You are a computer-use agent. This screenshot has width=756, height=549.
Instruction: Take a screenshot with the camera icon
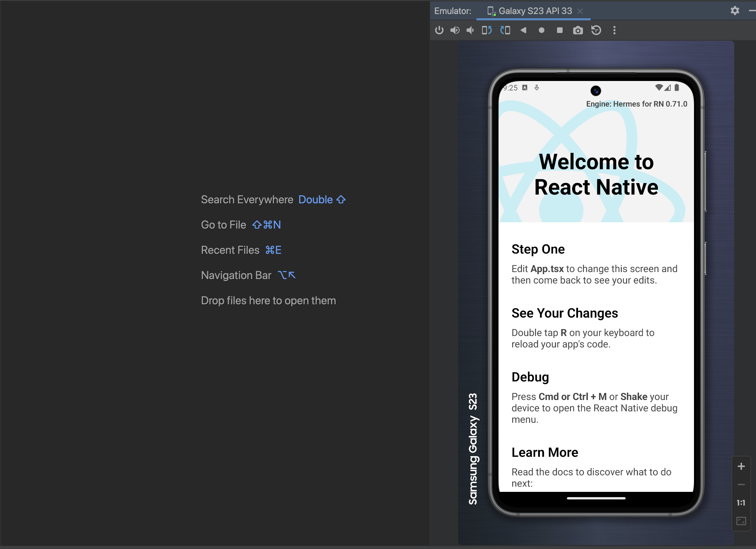578,30
